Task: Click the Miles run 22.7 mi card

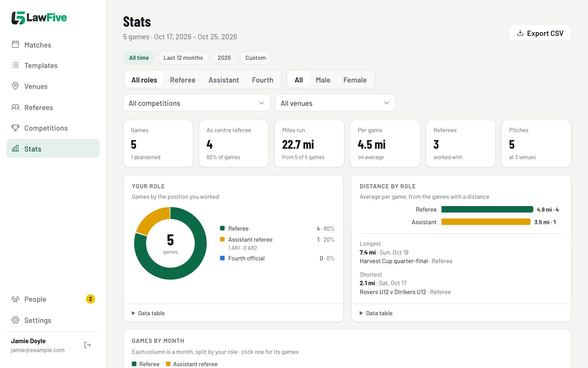Action: coord(309,143)
